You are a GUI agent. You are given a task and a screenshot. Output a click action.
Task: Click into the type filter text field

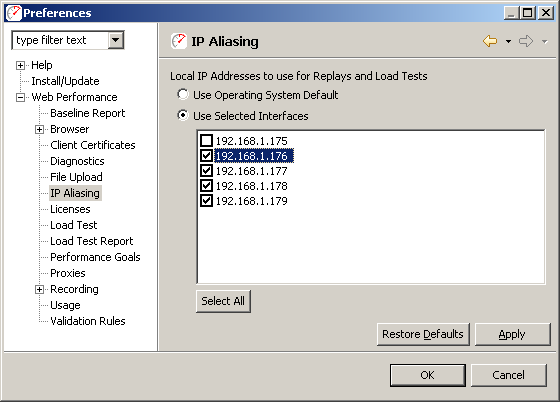[60, 40]
